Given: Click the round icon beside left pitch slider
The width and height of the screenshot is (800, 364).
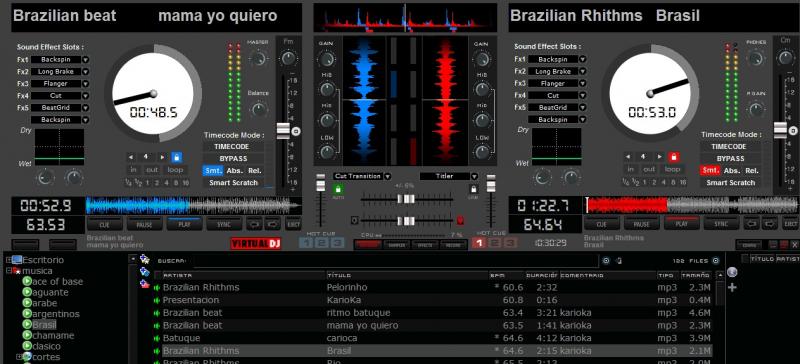Looking at the screenshot, I should click(295, 131).
